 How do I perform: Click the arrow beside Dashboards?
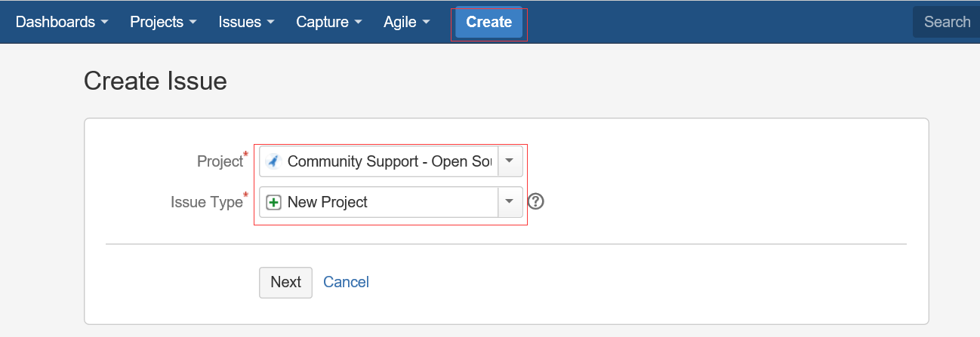pyautogui.click(x=104, y=23)
